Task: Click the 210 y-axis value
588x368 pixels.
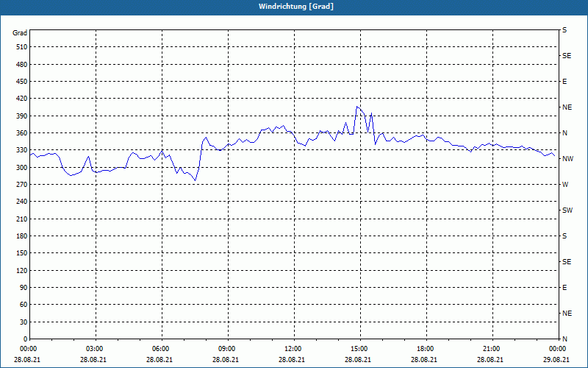Action: point(22,219)
